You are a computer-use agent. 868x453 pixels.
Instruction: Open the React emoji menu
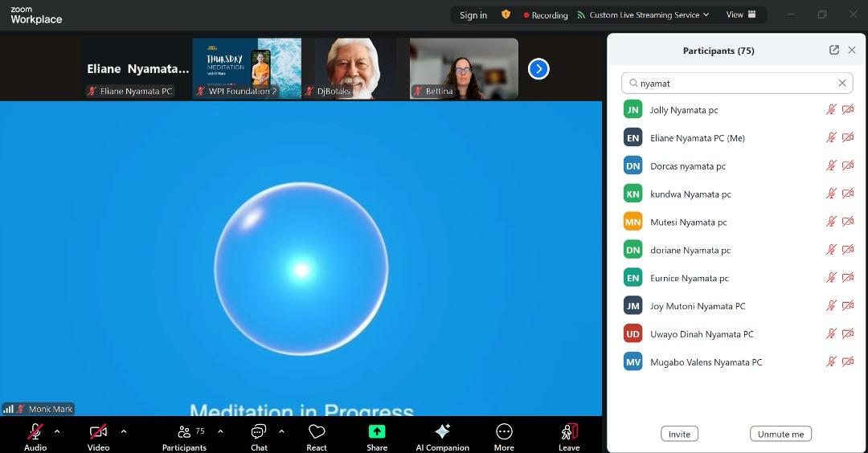(x=317, y=432)
